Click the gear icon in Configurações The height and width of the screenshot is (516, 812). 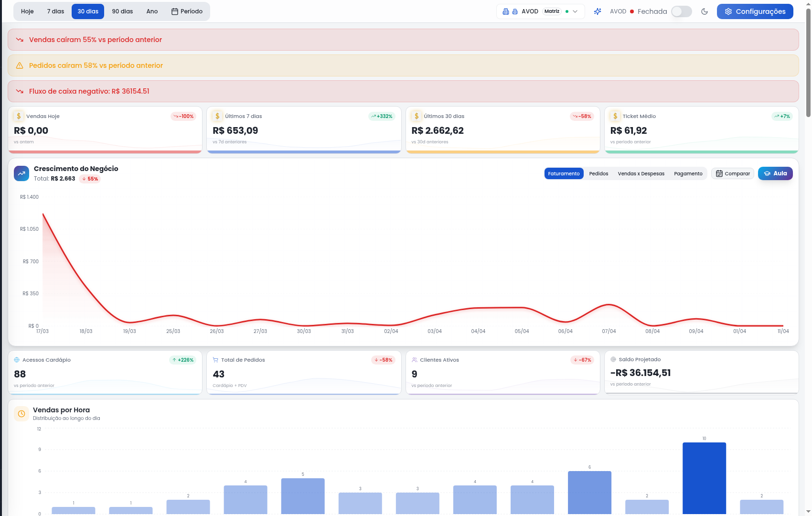pos(728,11)
